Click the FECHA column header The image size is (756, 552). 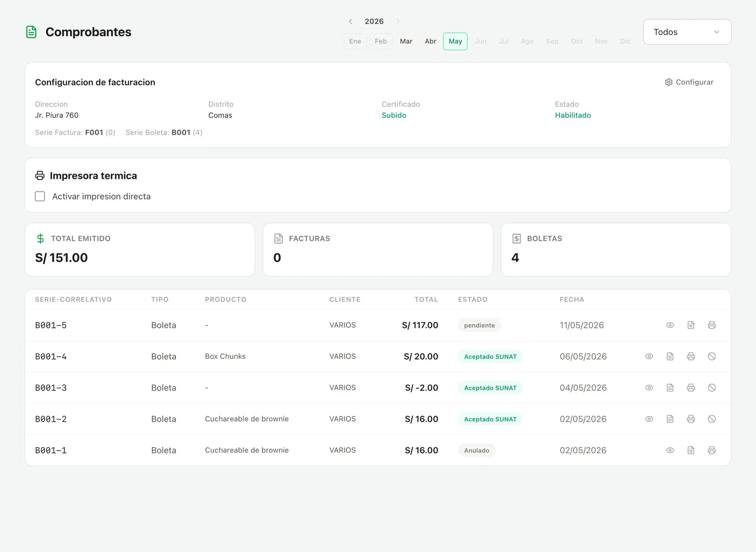[572, 299]
